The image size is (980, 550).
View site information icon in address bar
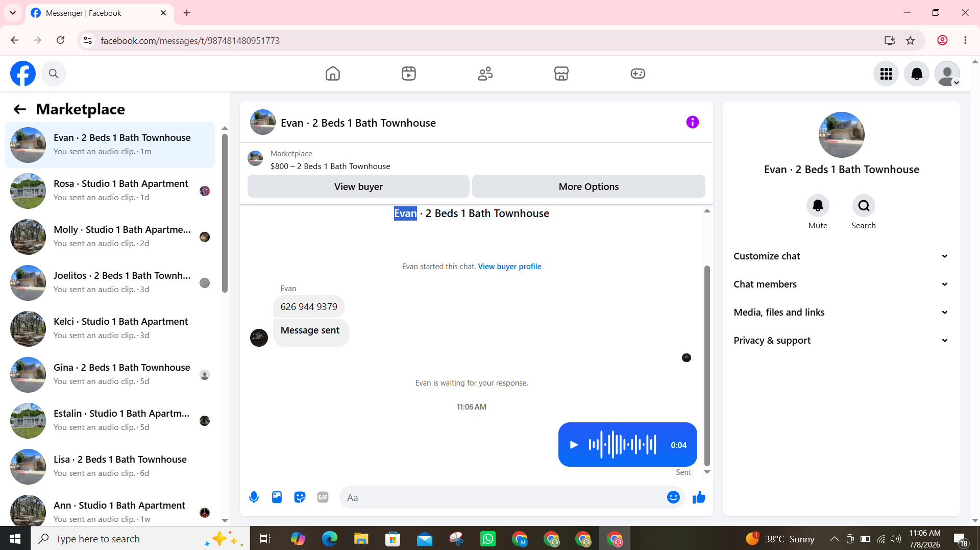pyautogui.click(x=88, y=40)
